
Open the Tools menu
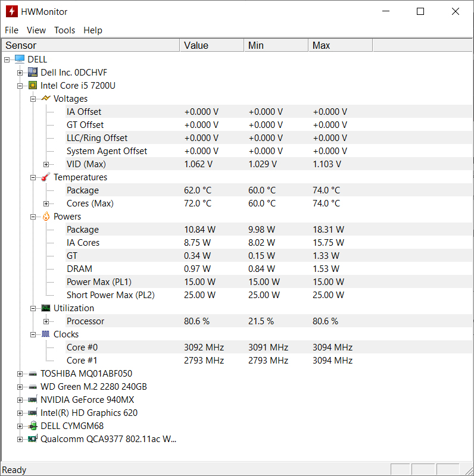[64, 30]
